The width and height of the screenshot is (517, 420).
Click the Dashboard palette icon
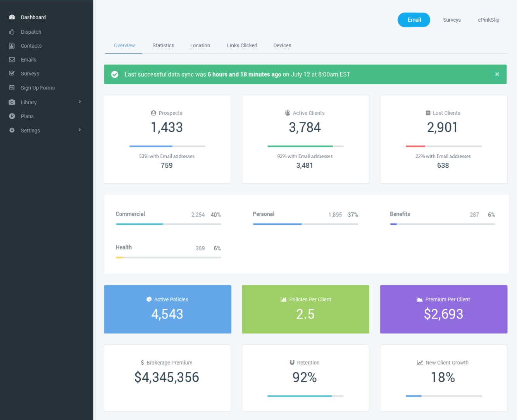[12, 17]
